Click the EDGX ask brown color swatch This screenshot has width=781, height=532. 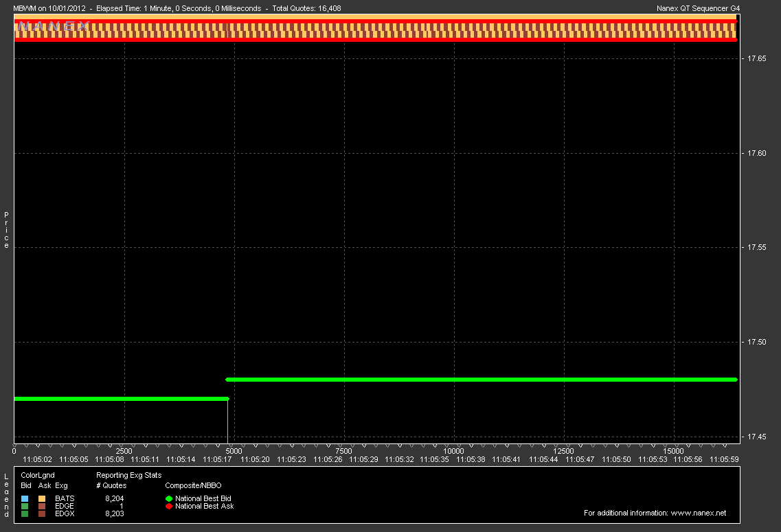[42, 513]
